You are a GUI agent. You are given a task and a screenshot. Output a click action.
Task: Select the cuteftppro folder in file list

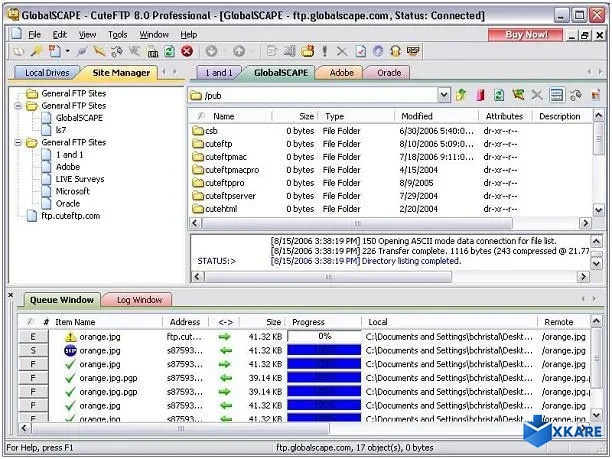pos(225,183)
